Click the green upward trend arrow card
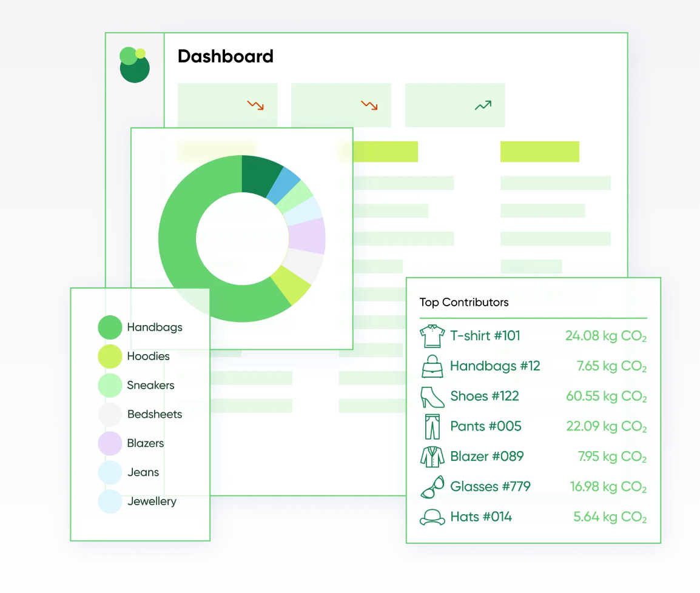This screenshot has width=700, height=593. point(455,106)
